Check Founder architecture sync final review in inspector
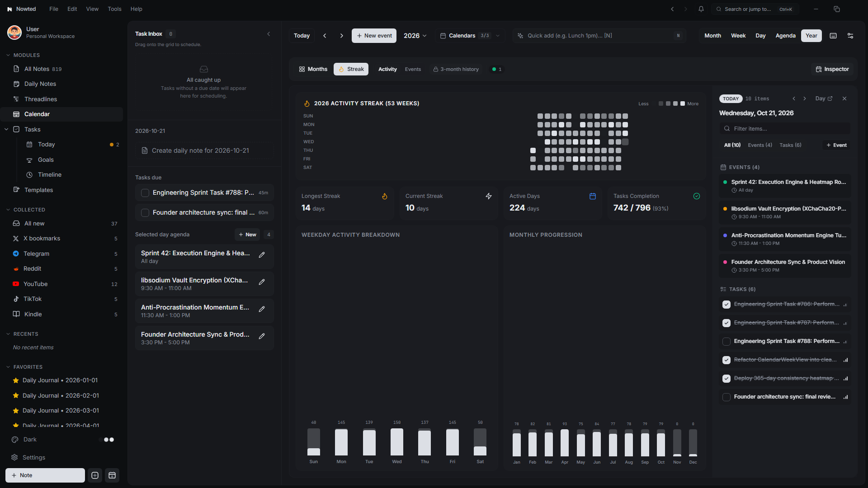Screen dimensions: 868x488 (726, 397)
